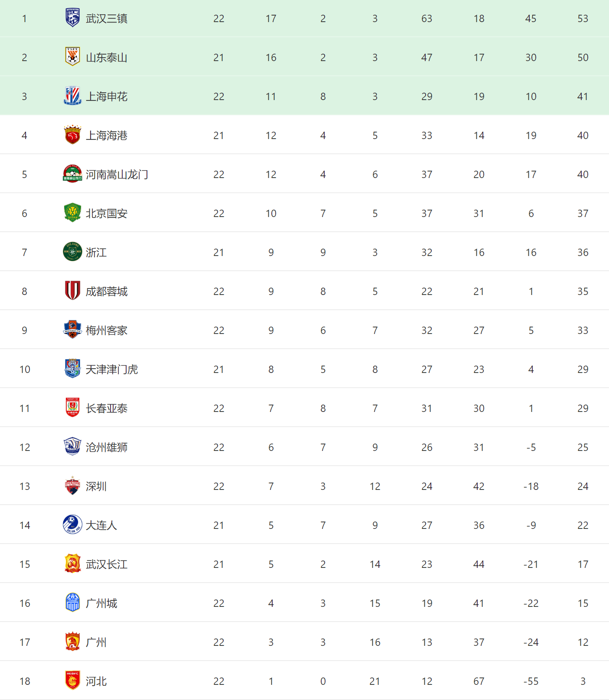Viewport: 609px width, 700px height.
Task: Click the 河北 club crest icon
Action: point(72,681)
